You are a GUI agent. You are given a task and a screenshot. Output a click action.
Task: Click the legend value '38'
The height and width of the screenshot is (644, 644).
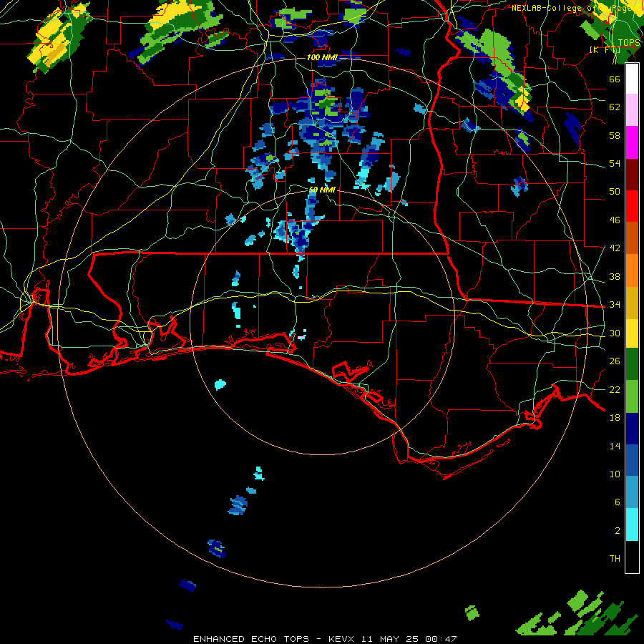coord(615,276)
